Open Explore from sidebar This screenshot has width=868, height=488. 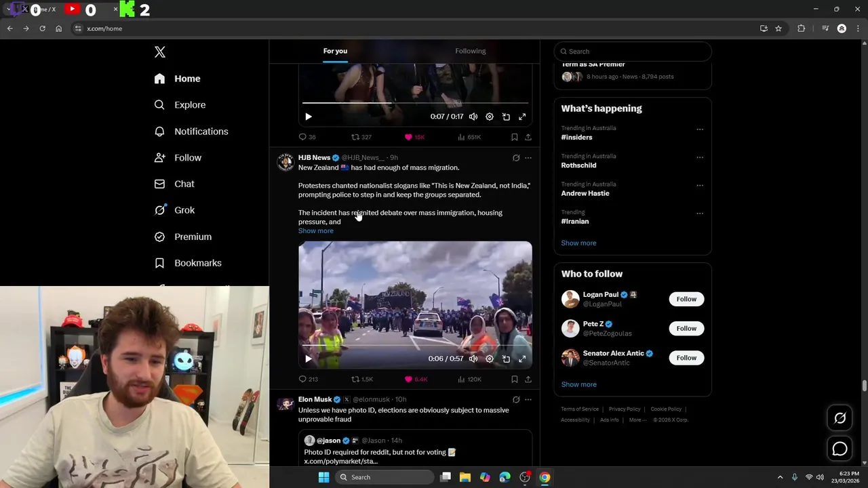click(x=180, y=105)
